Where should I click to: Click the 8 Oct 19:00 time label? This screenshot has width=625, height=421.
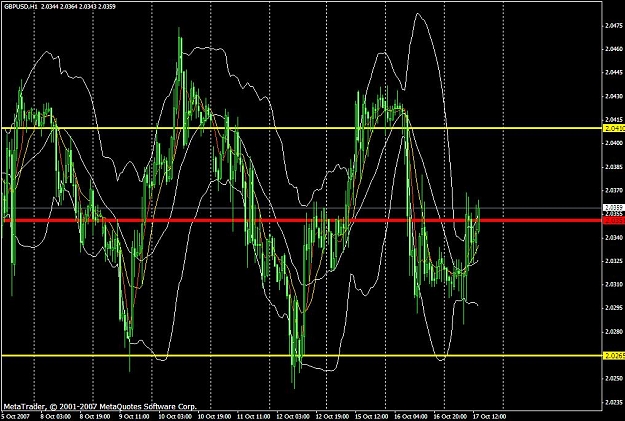click(94, 417)
